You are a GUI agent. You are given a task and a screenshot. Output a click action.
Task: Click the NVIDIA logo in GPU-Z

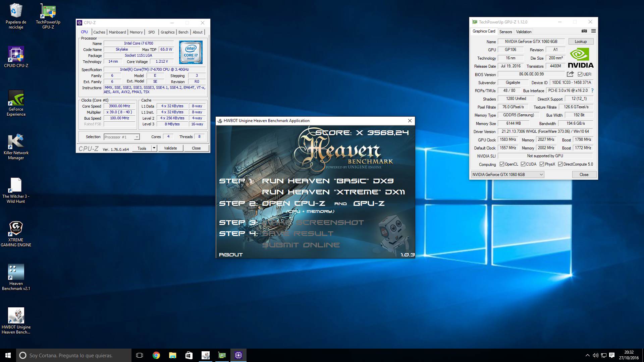pyautogui.click(x=581, y=58)
